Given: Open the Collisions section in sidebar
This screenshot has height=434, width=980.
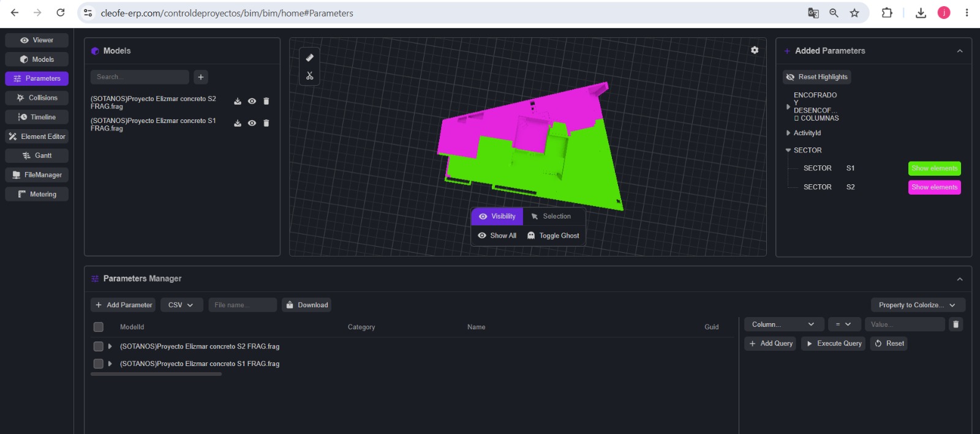Looking at the screenshot, I should tap(37, 98).
